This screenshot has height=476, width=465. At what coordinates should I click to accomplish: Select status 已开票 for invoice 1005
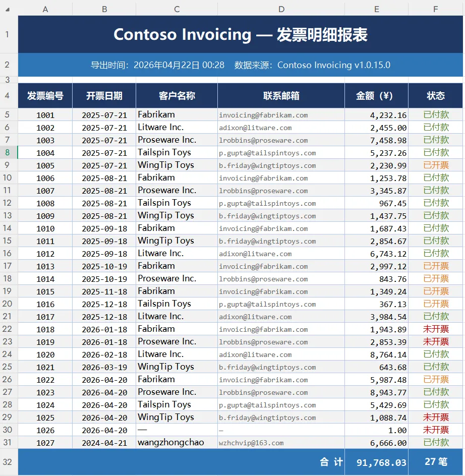click(x=436, y=165)
